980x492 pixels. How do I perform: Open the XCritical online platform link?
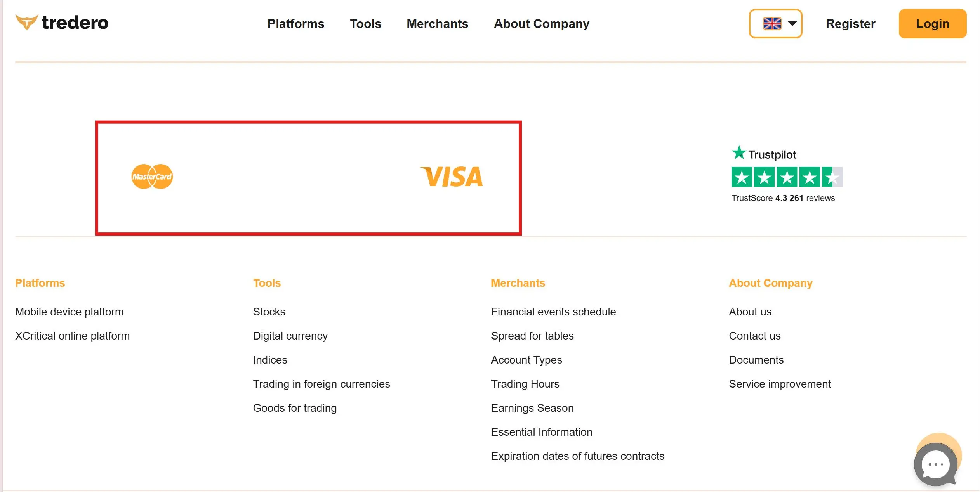[72, 336]
